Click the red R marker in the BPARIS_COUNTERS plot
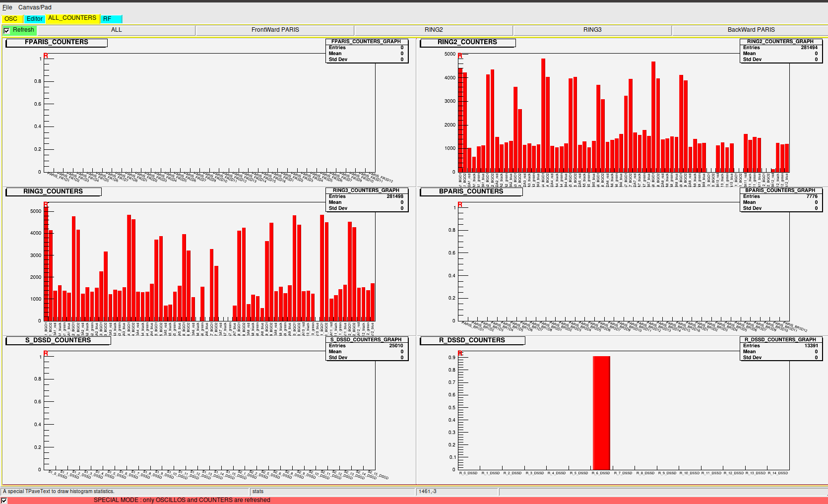The image size is (828, 504). pyautogui.click(x=460, y=205)
